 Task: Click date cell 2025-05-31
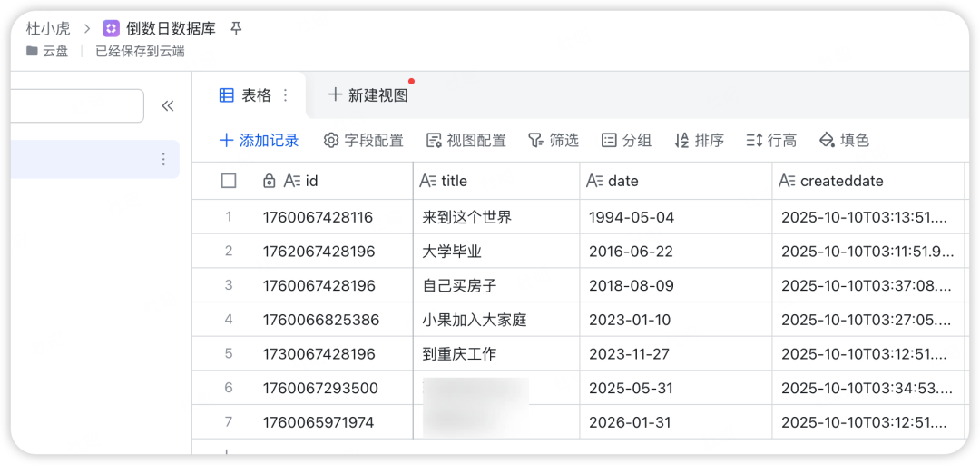tap(676, 388)
